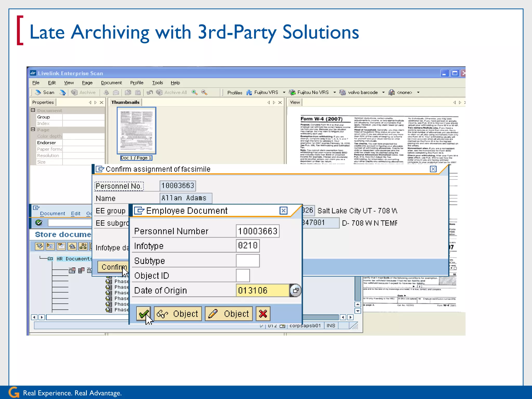The image size is (532, 399).
Task: Open dropdown arrow next to Fujitsu VRS
Action: tap(284, 92)
